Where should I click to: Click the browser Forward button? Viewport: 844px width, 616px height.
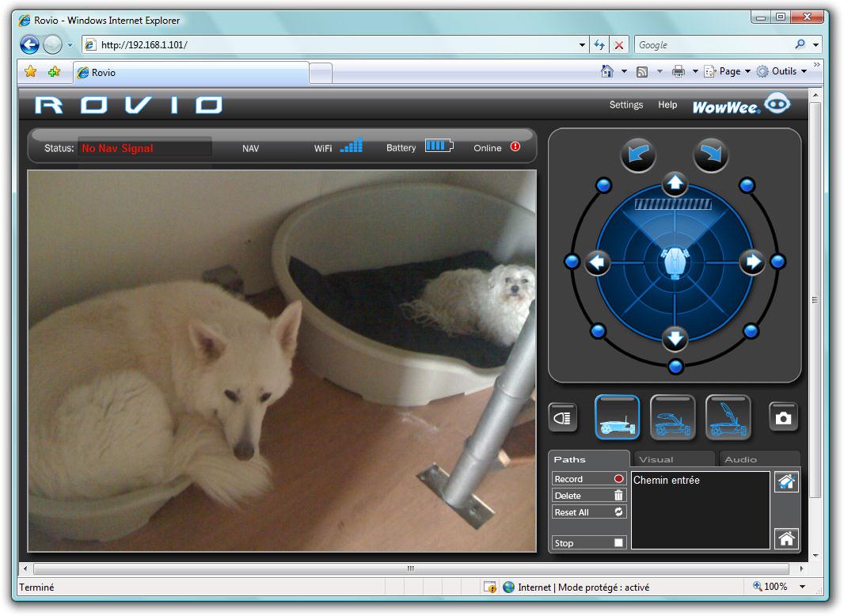52,44
